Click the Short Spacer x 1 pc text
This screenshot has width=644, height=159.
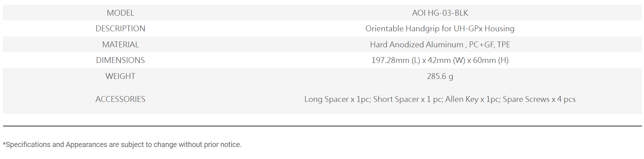click(x=408, y=99)
